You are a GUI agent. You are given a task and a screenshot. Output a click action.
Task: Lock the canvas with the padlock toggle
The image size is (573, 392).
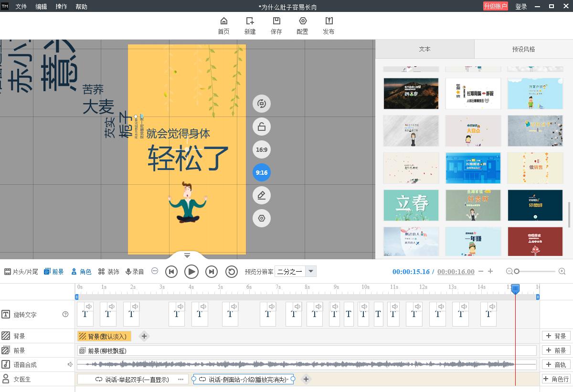[x=261, y=127]
